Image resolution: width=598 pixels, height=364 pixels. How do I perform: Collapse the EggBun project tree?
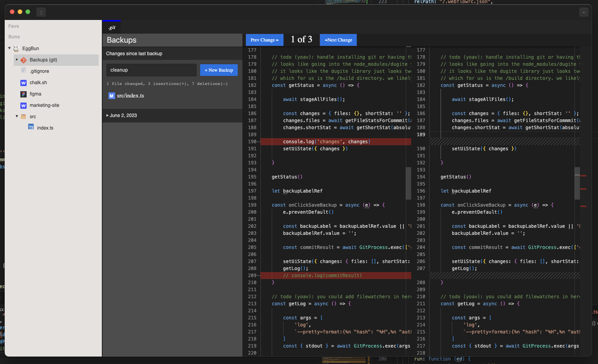[9, 48]
